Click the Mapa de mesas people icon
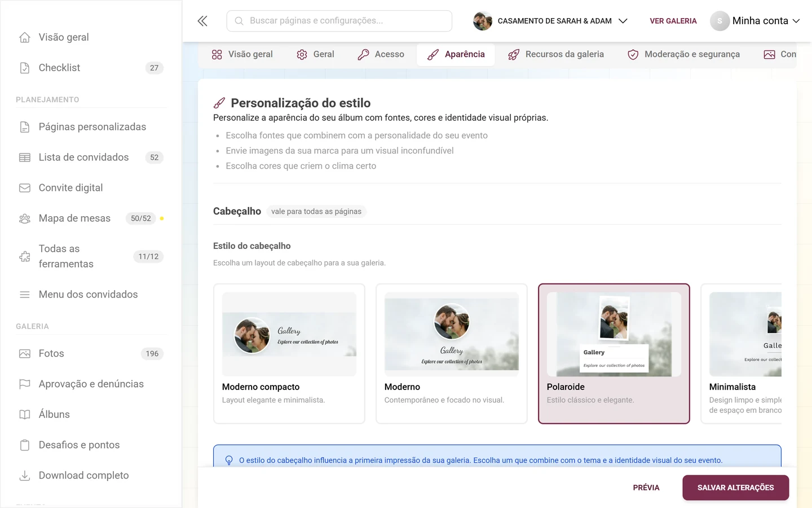 (25, 218)
